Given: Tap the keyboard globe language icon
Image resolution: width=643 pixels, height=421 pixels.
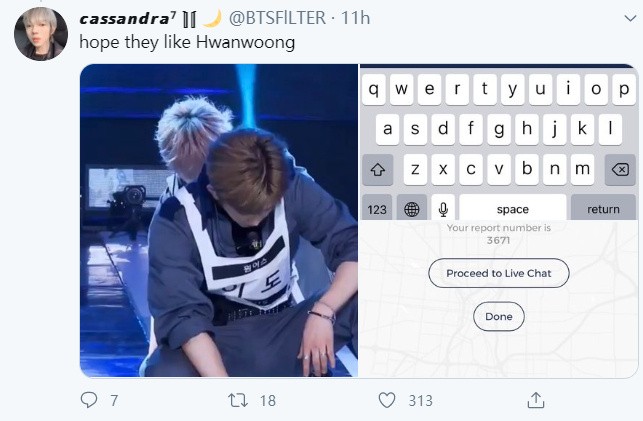Looking at the screenshot, I should 412,209.
